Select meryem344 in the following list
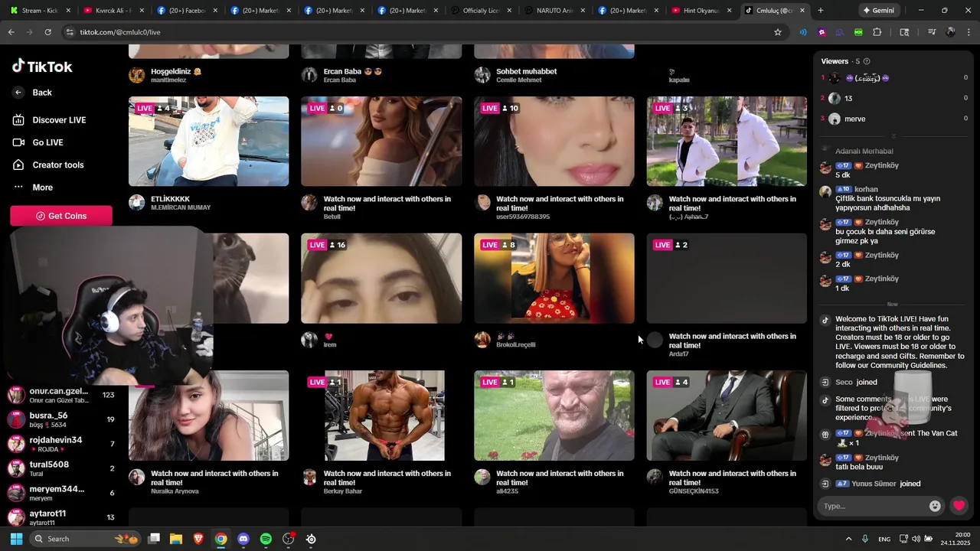 point(61,493)
